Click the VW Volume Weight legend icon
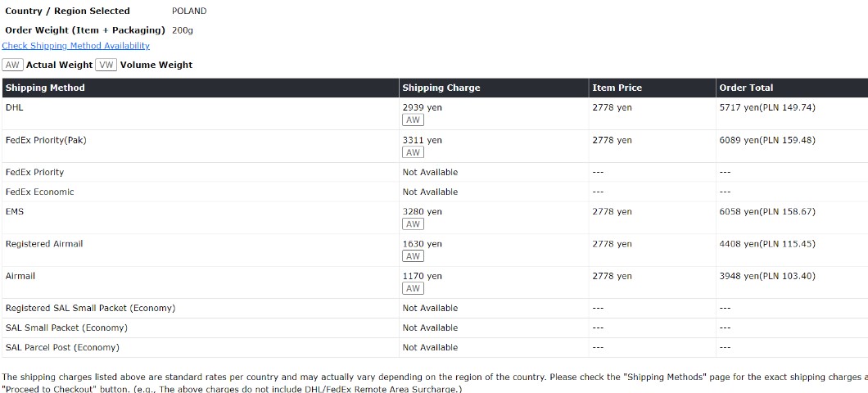The height and width of the screenshot is (393, 868). tap(106, 65)
